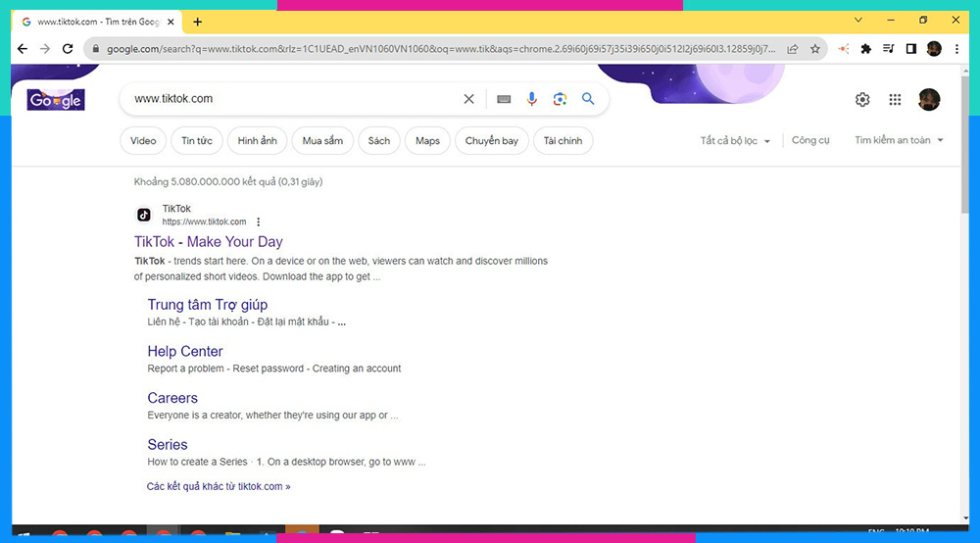Switch to Hình ảnh results
This screenshot has width=980, height=543.
click(x=257, y=140)
